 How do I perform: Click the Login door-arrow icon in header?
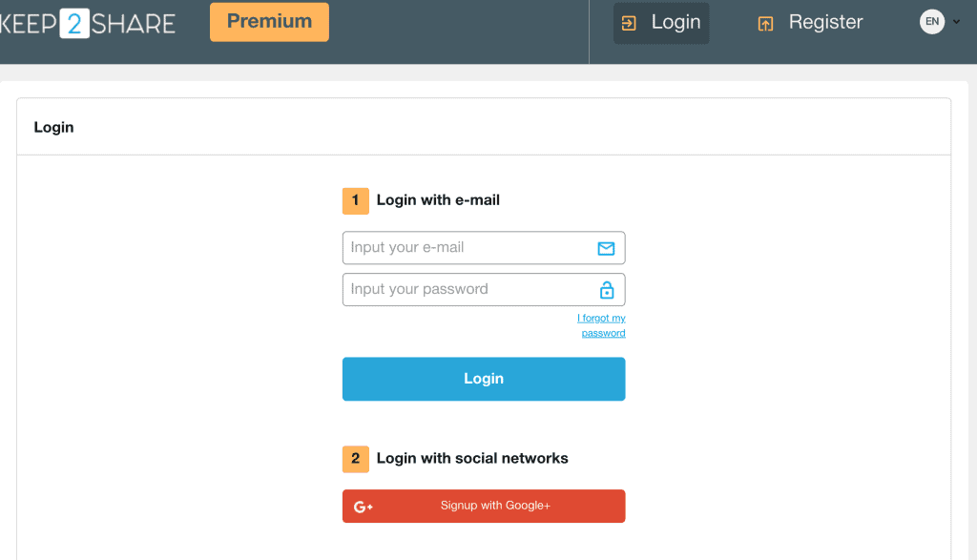(629, 21)
